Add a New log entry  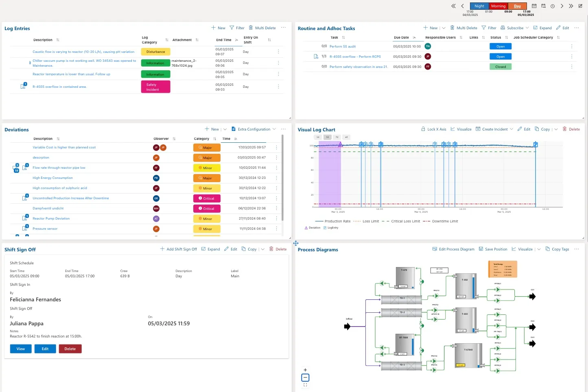coord(218,28)
